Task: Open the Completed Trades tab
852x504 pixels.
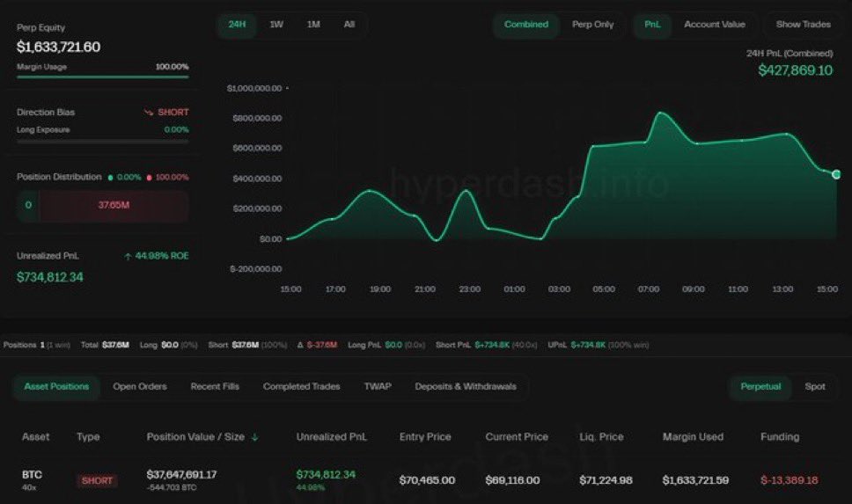Action: 302,387
